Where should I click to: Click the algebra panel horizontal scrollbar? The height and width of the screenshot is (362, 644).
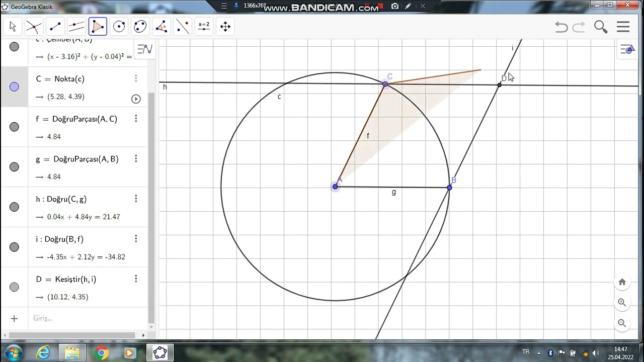(73, 335)
